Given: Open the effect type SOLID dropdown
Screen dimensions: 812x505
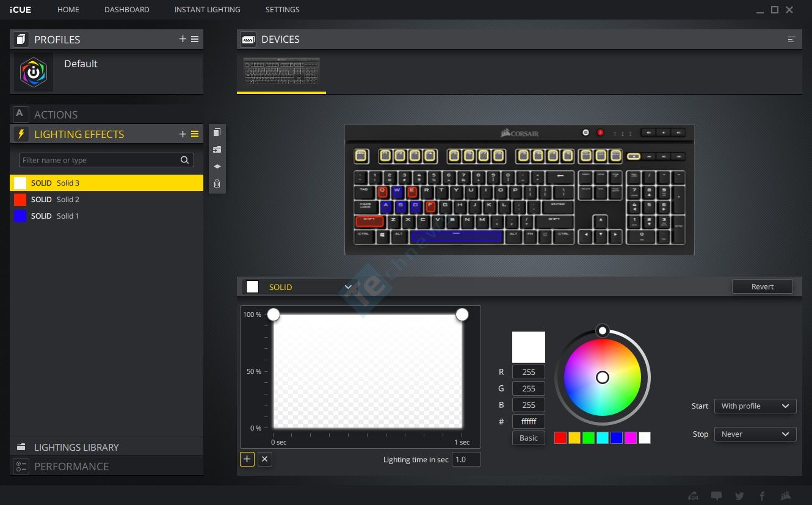Looking at the screenshot, I should point(300,287).
